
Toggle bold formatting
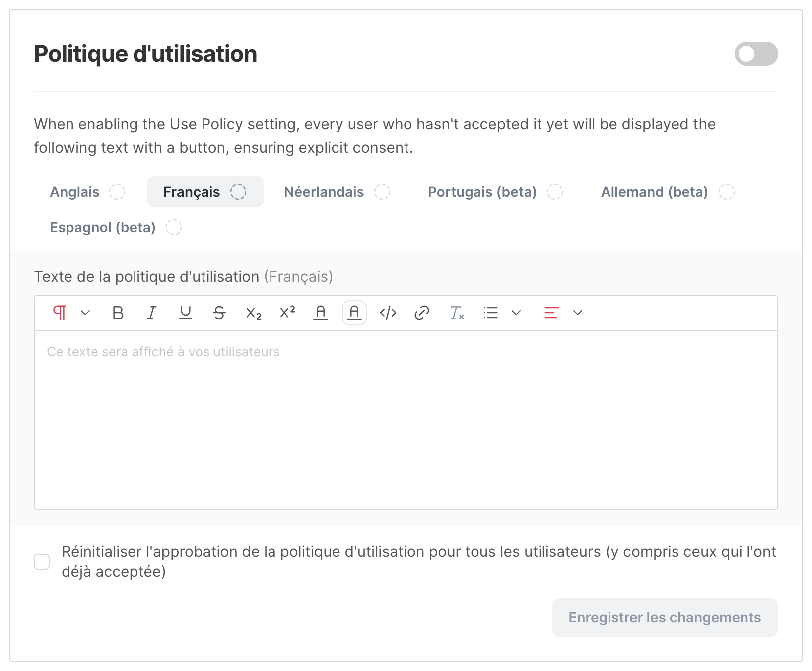coord(118,313)
